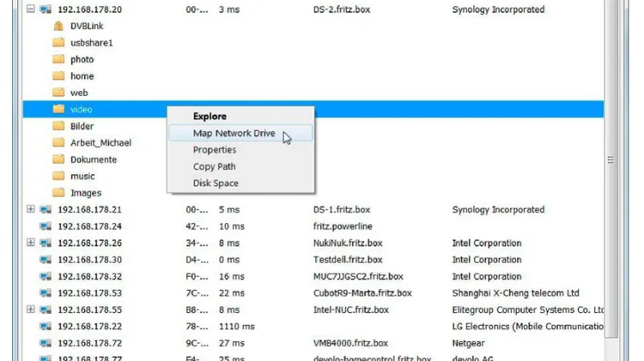Click the video folder icon
This screenshot has height=361, width=644.
click(x=58, y=109)
